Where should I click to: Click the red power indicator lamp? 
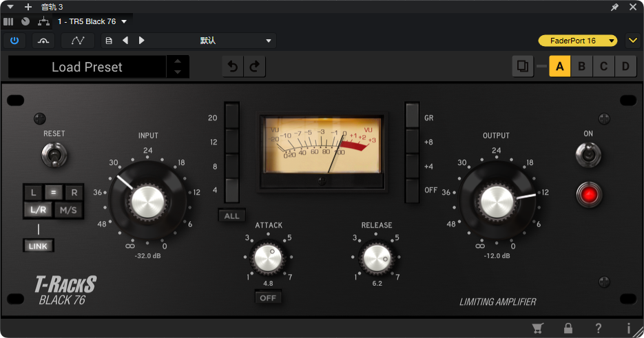point(589,195)
